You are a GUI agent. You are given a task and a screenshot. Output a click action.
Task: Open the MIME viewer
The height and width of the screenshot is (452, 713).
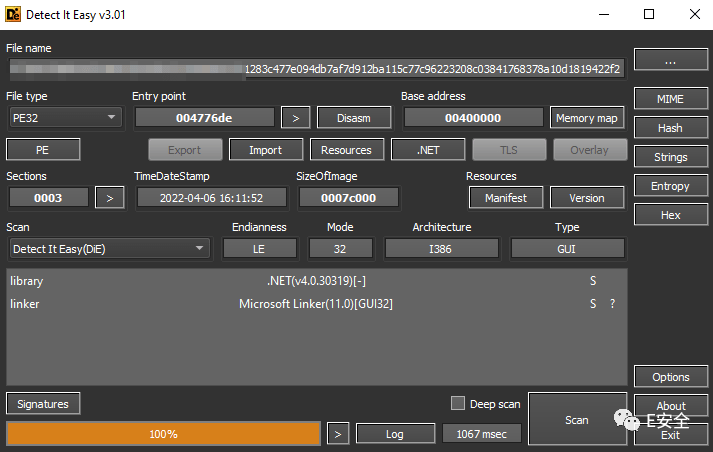tap(671, 99)
